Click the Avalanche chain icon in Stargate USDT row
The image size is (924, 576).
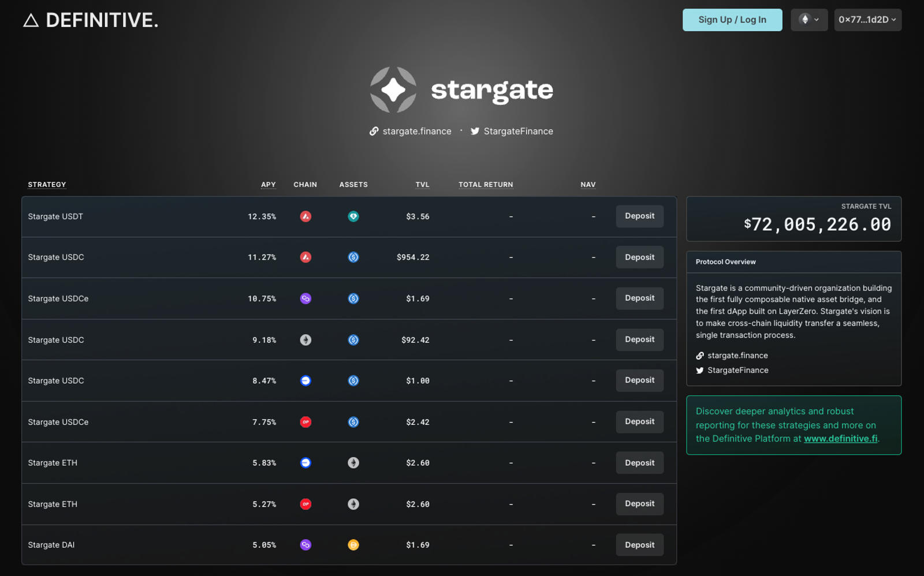coord(305,216)
